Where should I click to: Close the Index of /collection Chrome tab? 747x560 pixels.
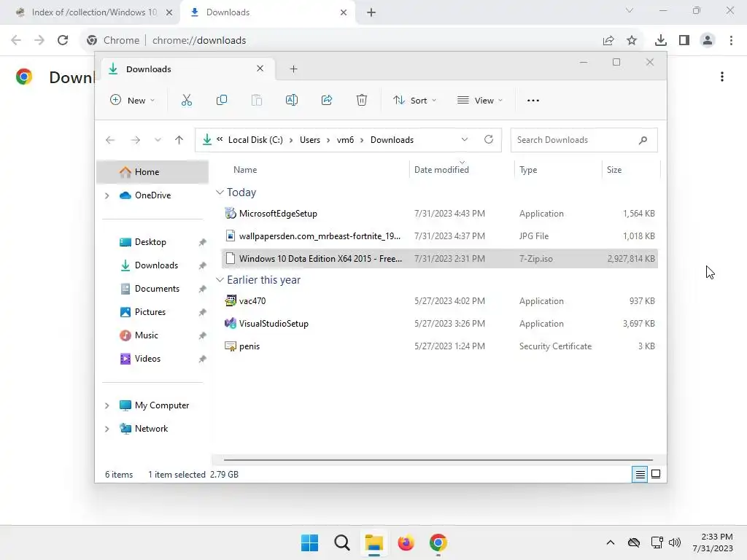169,12
